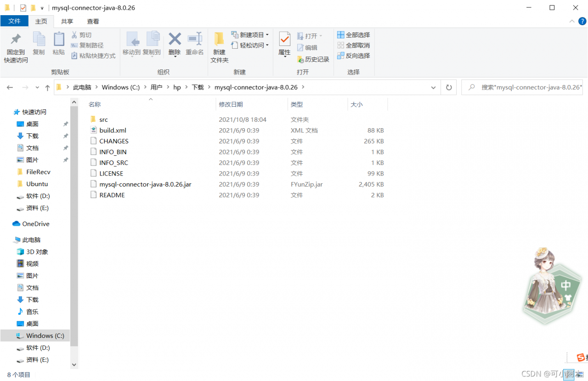Sort by the Name (名称) column header
Screen dimensions: 588x381
[95, 104]
